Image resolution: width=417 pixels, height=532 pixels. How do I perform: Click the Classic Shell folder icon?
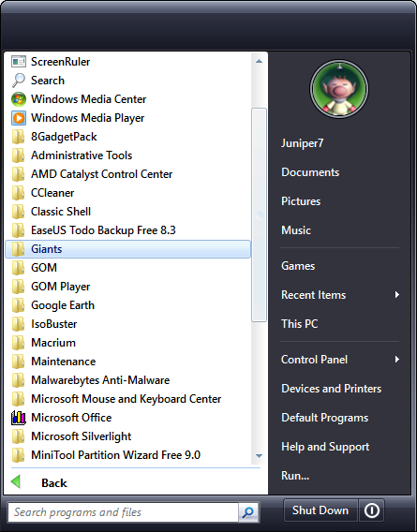pos(19,212)
